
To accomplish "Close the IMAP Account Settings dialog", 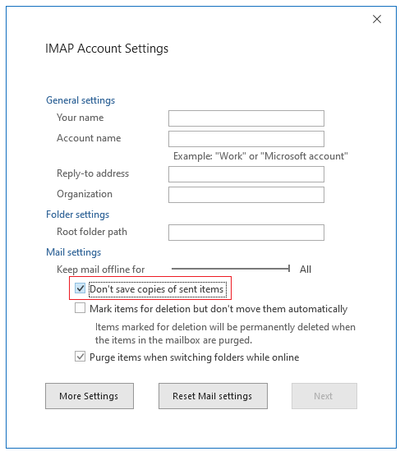I will coord(377,19).
